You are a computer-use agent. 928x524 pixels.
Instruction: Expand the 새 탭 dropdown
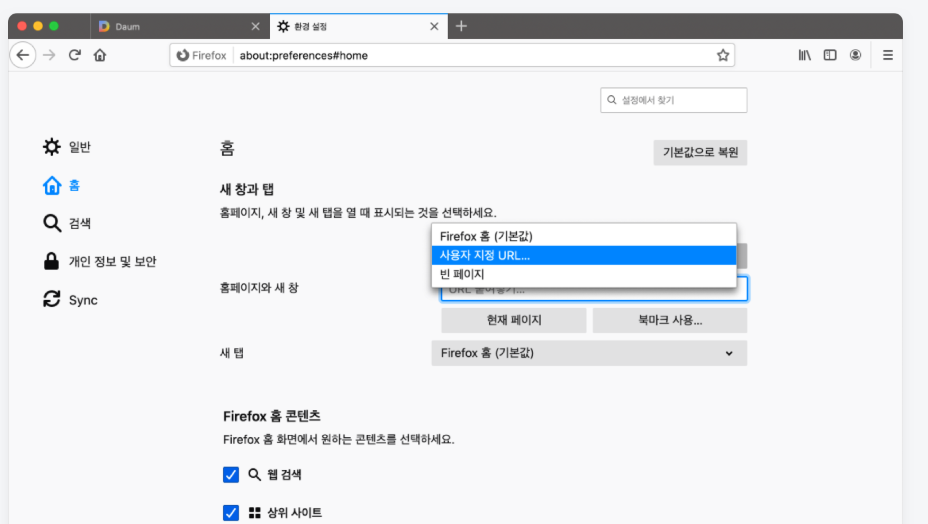[589, 353]
